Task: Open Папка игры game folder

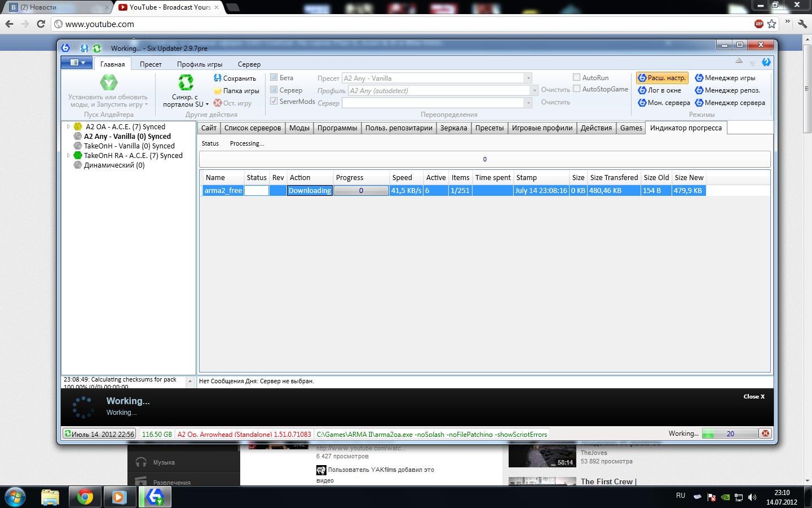Action: tap(236, 91)
